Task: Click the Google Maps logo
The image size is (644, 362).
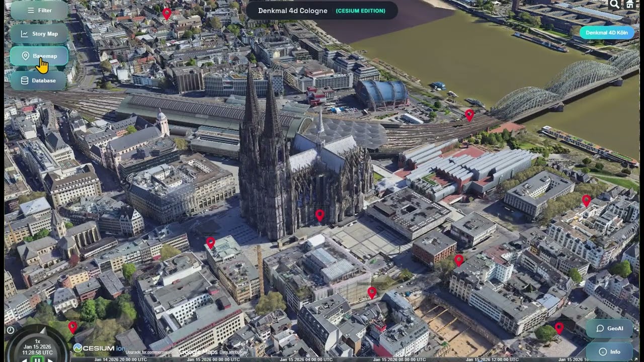Action: click(x=198, y=352)
